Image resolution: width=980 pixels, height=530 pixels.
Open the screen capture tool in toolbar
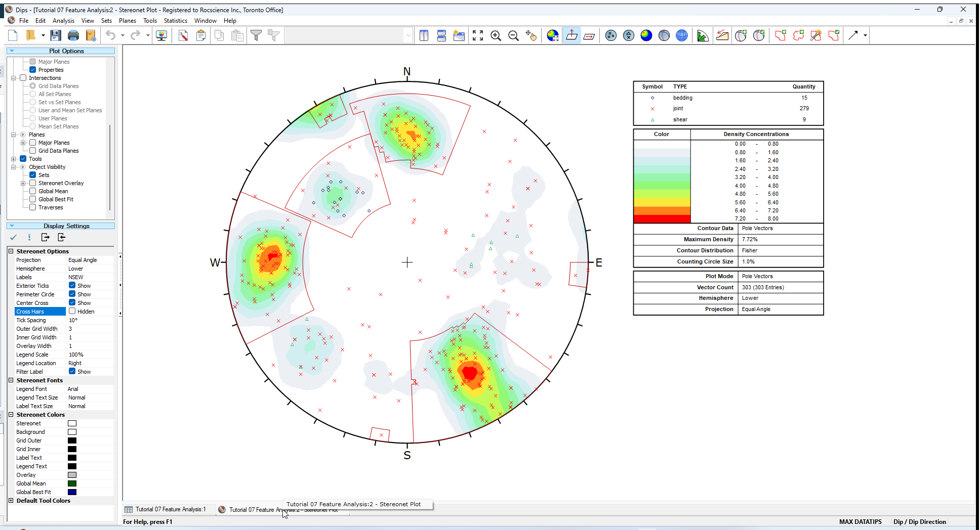(x=161, y=35)
